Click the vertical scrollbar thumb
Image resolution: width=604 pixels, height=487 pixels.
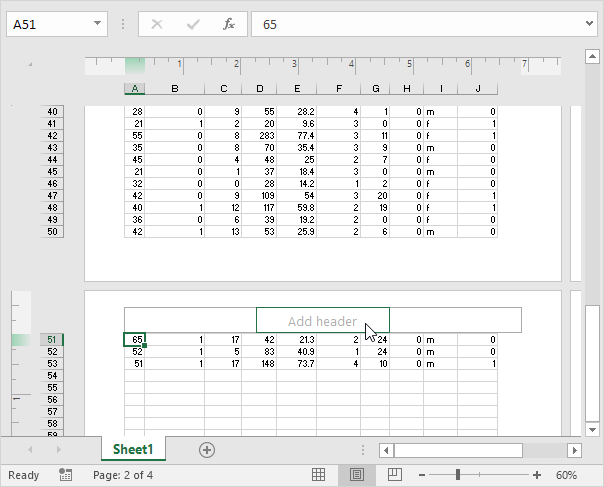592,363
